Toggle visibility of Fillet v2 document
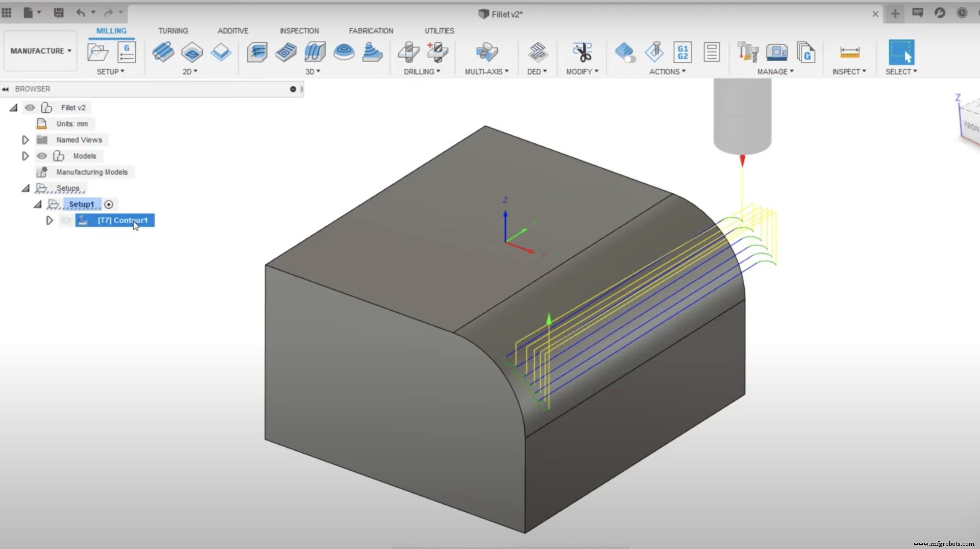 coord(30,108)
